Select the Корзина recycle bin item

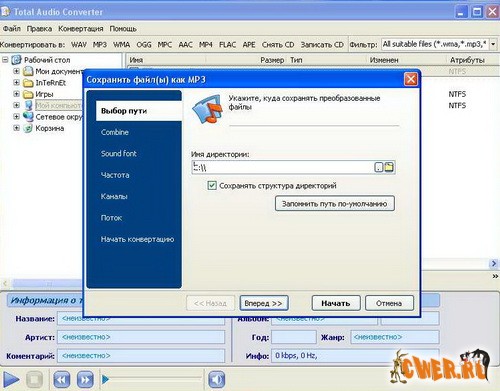point(50,128)
